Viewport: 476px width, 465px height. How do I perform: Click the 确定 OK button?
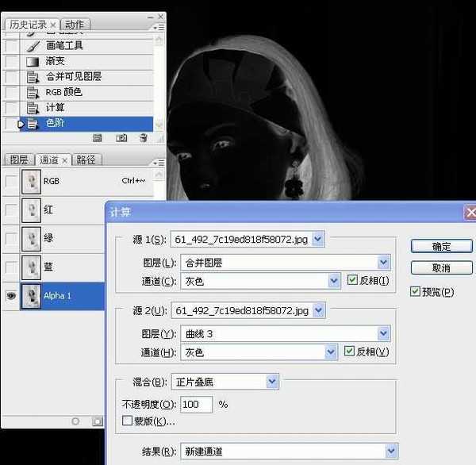(x=441, y=247)
